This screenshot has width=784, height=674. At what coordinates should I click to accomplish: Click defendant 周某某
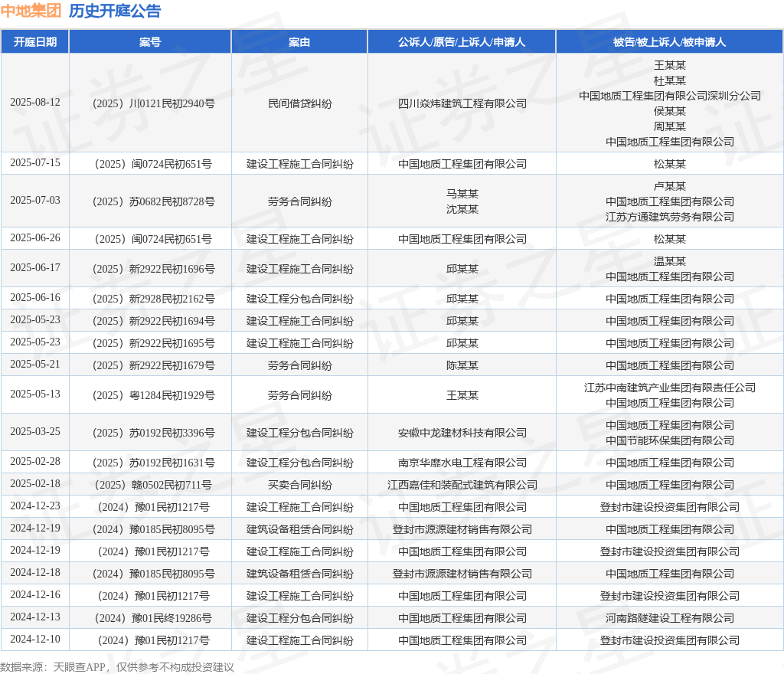(x=669, y=126)
